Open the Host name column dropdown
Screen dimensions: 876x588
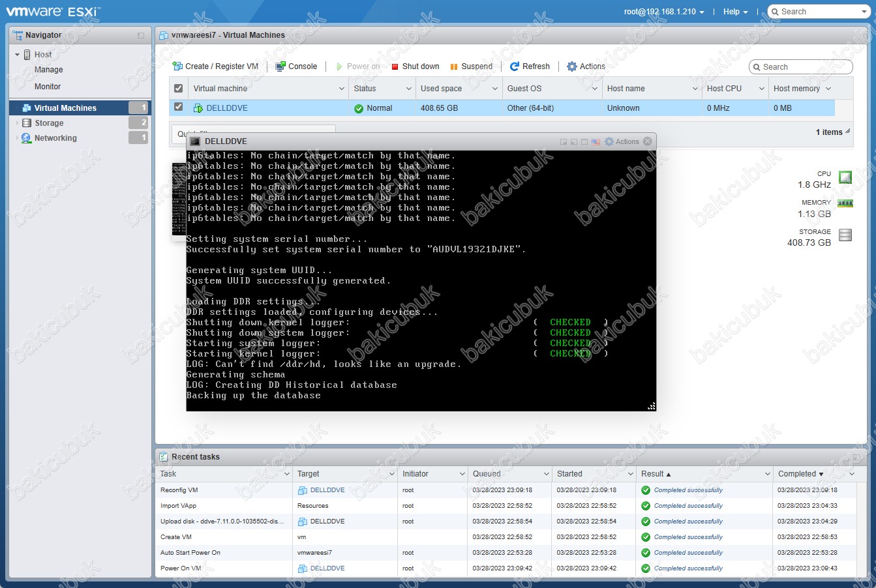click(x=695, y=89)
